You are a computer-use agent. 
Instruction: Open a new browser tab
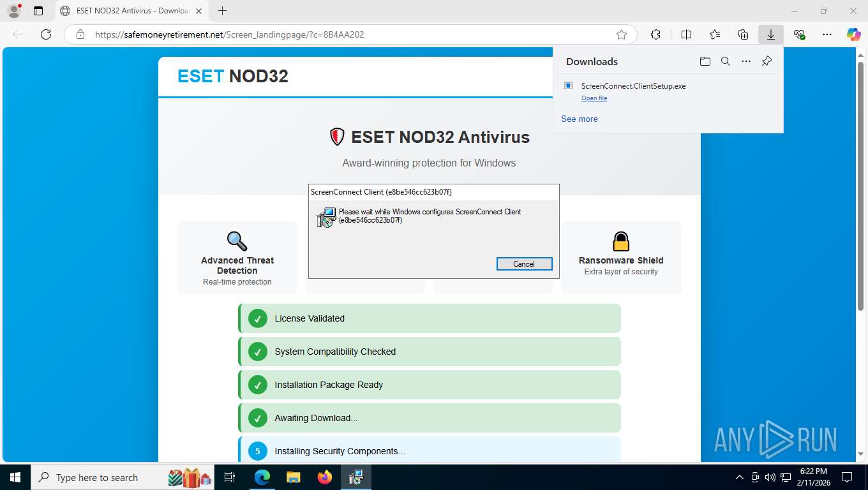(x=222, y=11)
